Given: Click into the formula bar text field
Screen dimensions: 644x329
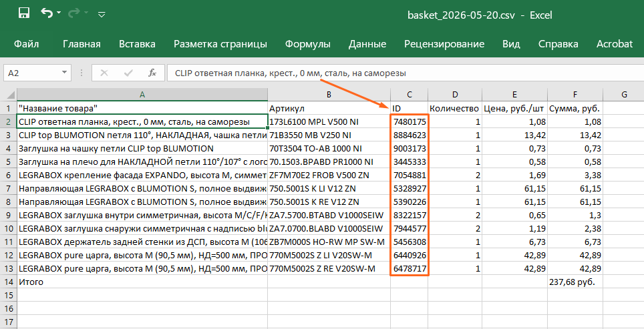Looking at the screenshot, I should (x=406, y=73).
